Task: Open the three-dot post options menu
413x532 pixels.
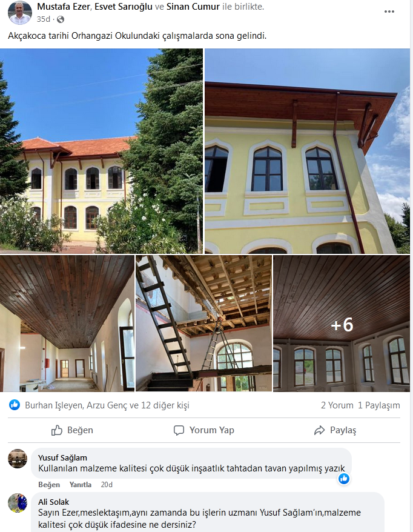Action: [389, 12]
